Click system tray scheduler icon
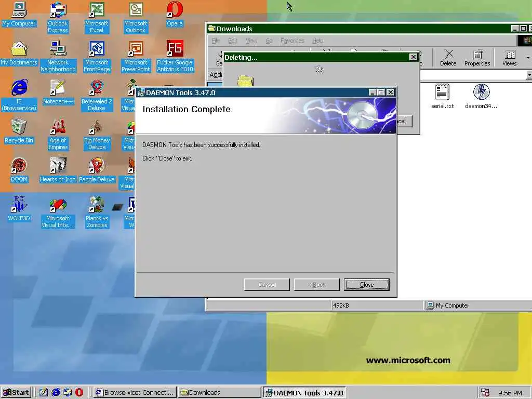This screenshot has width=532, height=399. [485, 393]
